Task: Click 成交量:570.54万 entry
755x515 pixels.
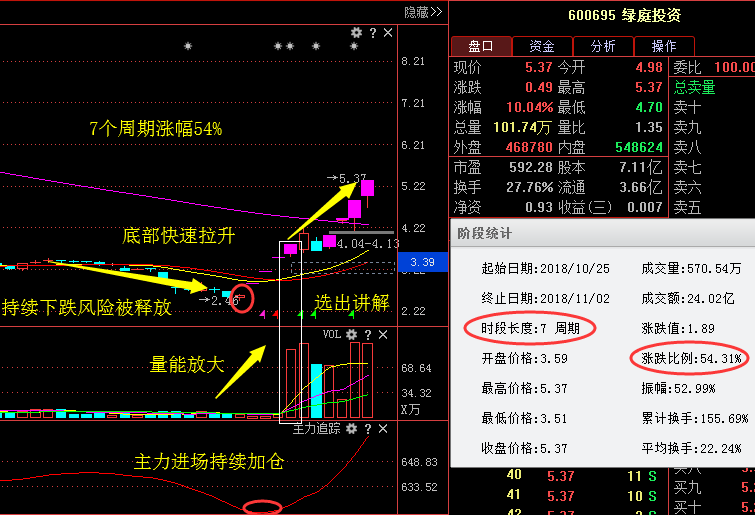Action: point(691,269)
